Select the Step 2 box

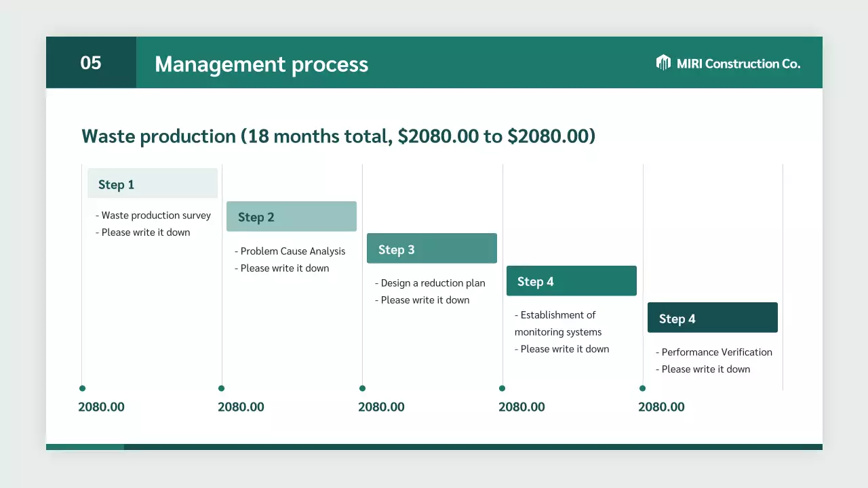[x=291, y=217]
